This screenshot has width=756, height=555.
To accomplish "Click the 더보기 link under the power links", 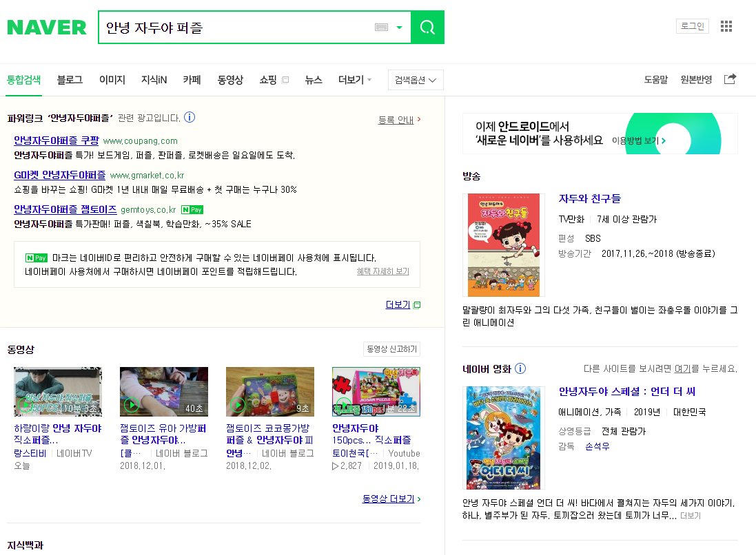I will pyautogui.click(x=398, y=305).
